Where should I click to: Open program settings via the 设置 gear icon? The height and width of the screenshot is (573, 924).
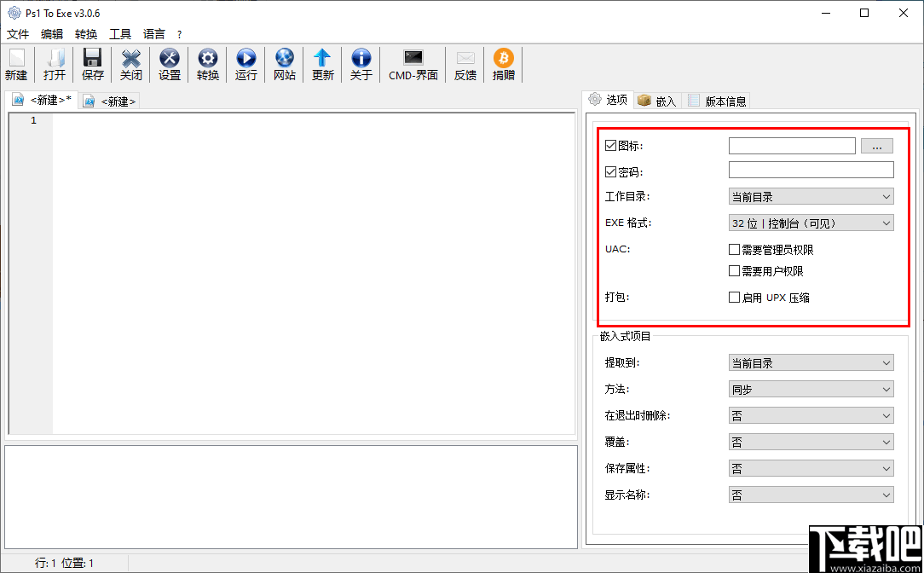(x=169, y=64)
